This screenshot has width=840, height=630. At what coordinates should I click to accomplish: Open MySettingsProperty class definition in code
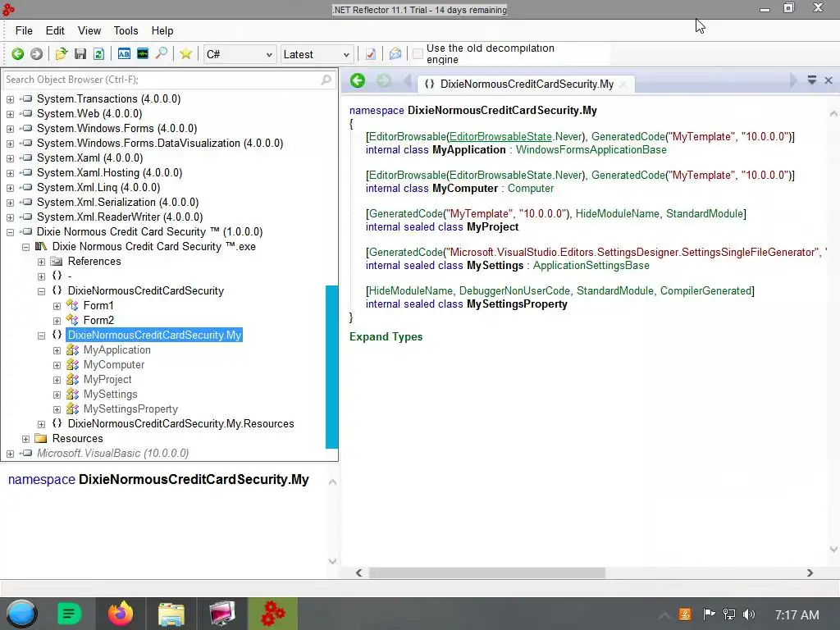click(x=517, y=304)
